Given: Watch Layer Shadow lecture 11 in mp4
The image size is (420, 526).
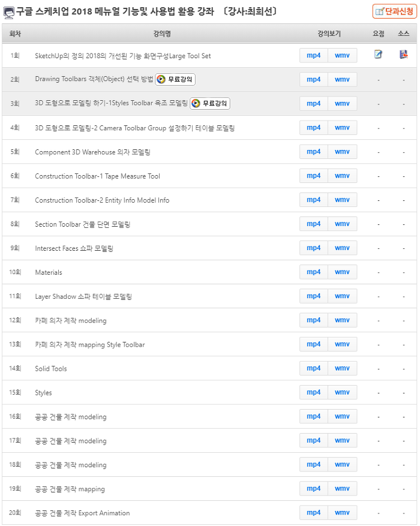Looking at the screenshot, I should tap(314, 296).
